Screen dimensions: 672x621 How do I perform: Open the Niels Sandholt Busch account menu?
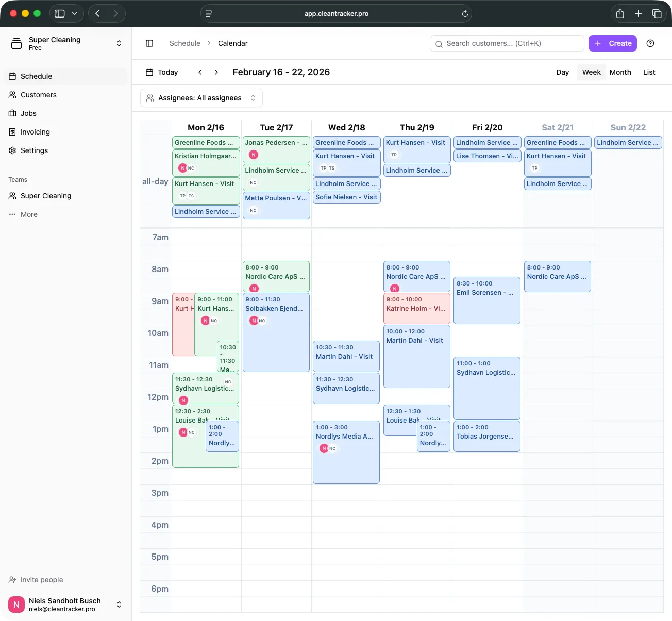(x=119, y=605)
